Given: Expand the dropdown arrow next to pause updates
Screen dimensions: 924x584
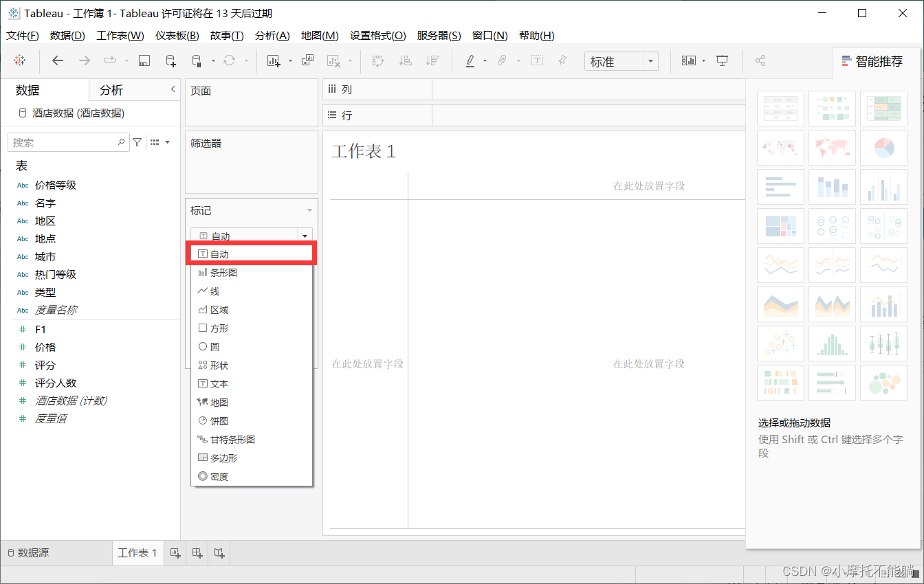Looking at the screenshot, I should pos(213,61).
